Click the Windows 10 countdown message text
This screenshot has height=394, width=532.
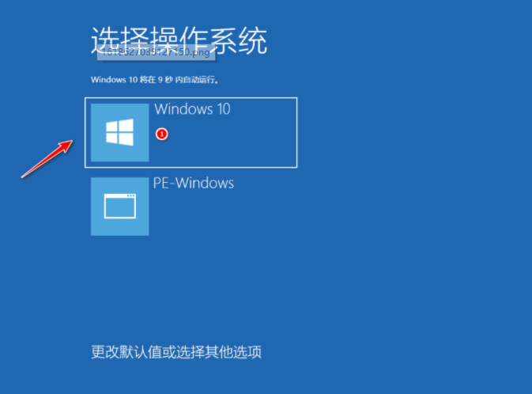155,80
